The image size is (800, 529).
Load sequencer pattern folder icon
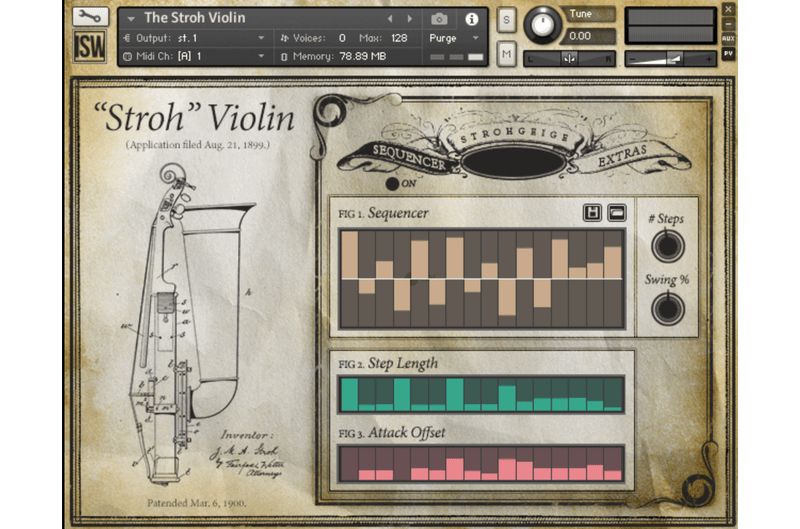[x=617, y=213]
